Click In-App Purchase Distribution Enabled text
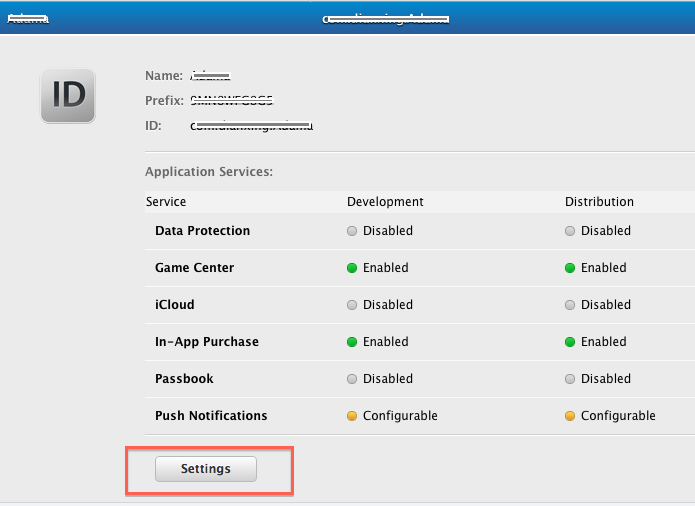The height and width of the screenshot is (506, 695). 604,342
